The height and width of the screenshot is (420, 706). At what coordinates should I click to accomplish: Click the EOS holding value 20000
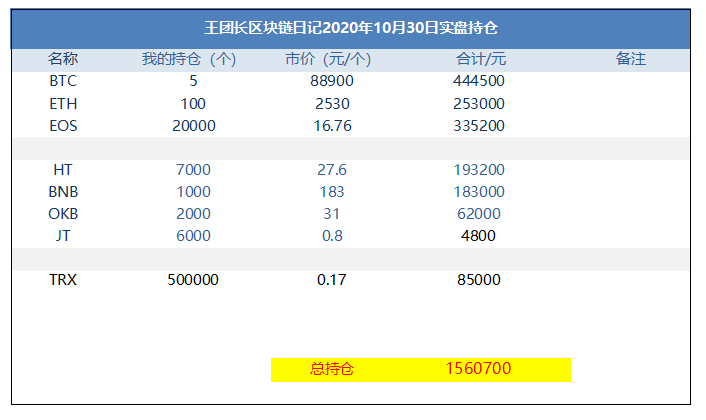(x=194, y=126)
